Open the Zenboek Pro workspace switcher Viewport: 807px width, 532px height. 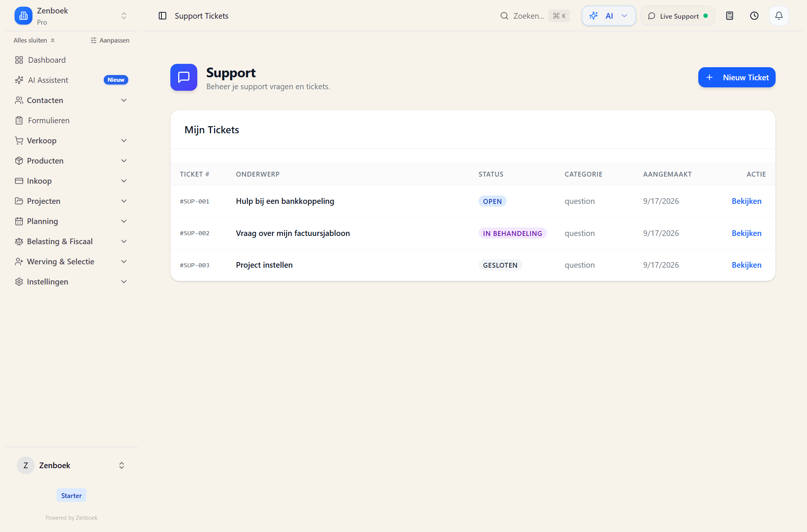(71, 16)
